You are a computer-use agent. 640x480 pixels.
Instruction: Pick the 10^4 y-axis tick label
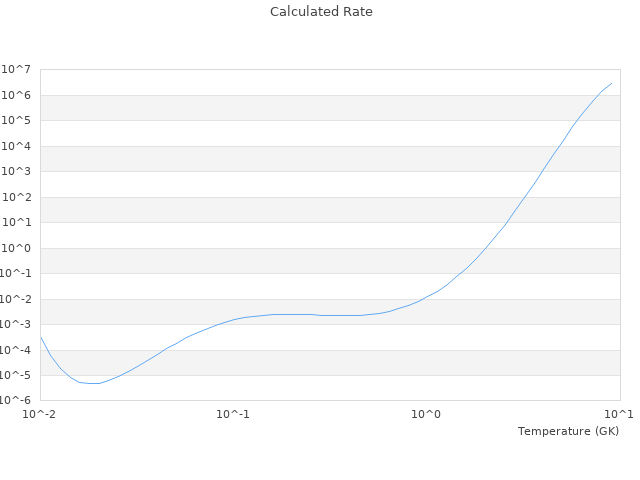point(17,146)
